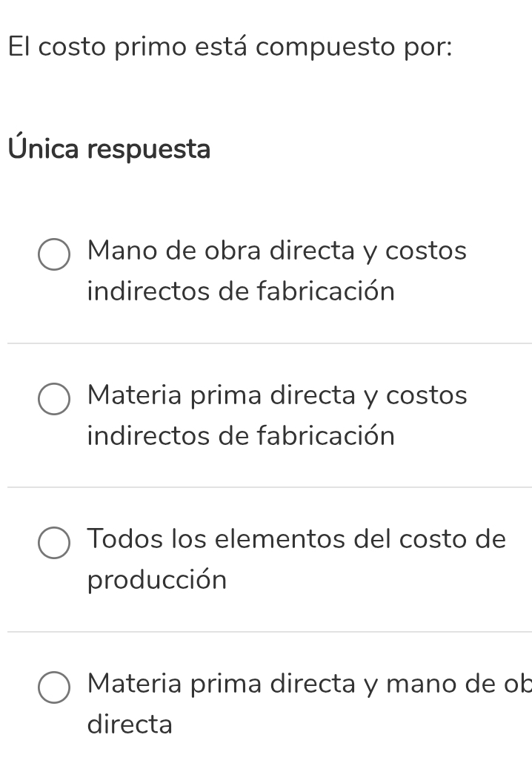Image resolution: width=532 pixels, height=772 pixels.
Task: Click the answer text 'Materia prima directa y costos'
Action: [276, 395]
